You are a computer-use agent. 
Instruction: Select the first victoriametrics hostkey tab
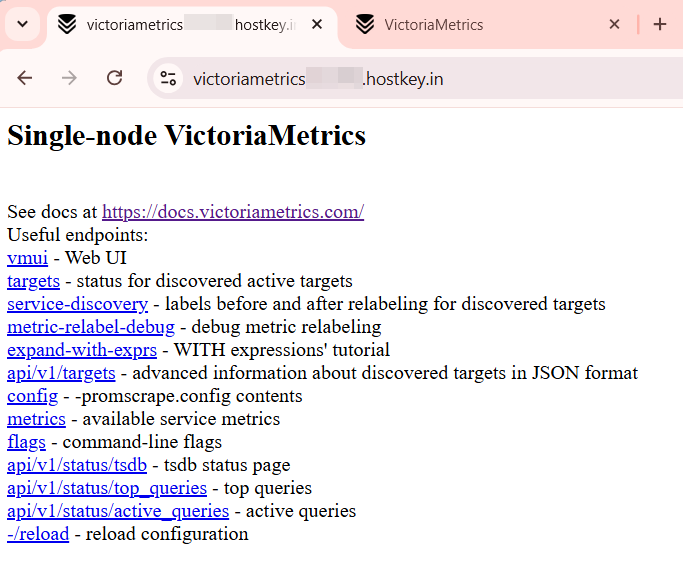click(180, 25)
